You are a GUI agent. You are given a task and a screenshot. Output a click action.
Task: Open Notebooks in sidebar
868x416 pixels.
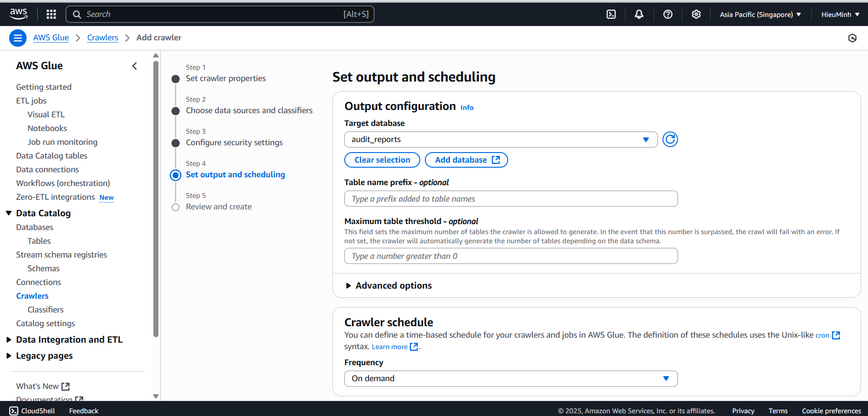point(47,128)
